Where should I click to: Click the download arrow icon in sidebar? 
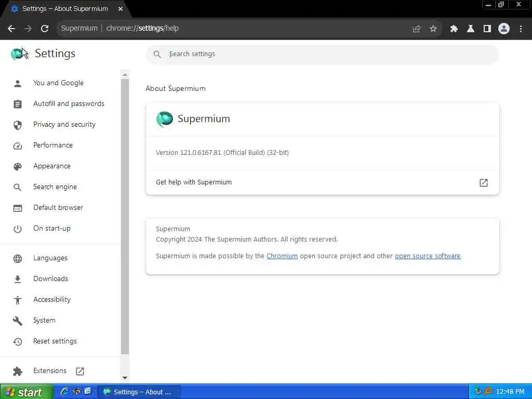coord(18,279)
